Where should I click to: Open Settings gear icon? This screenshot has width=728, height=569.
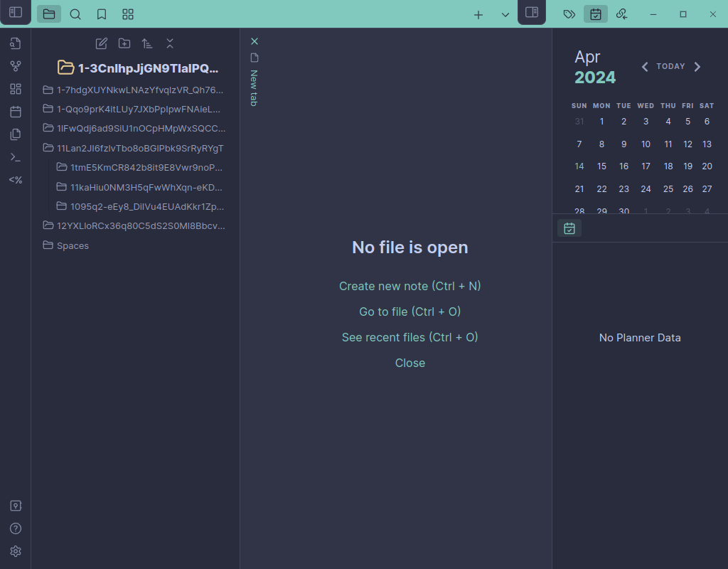tap(16, 551)
